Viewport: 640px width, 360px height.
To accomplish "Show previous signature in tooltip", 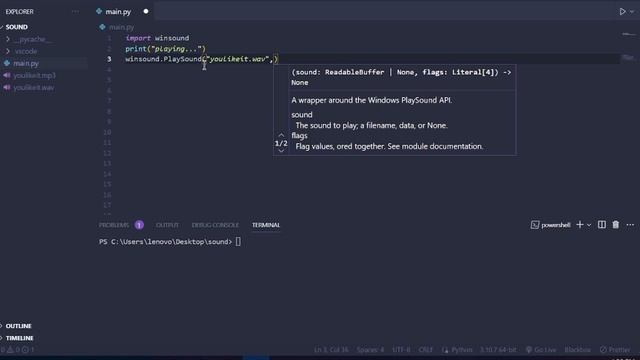I will (x=281, y=135).
